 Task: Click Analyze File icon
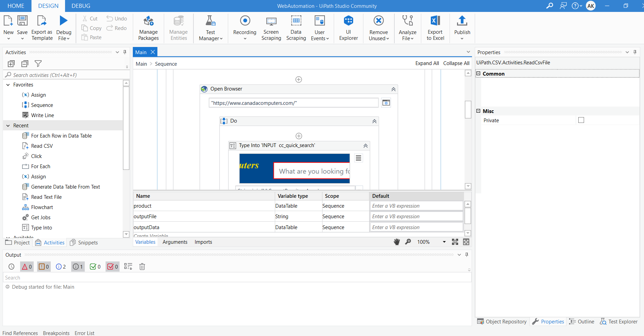[408, 21]
